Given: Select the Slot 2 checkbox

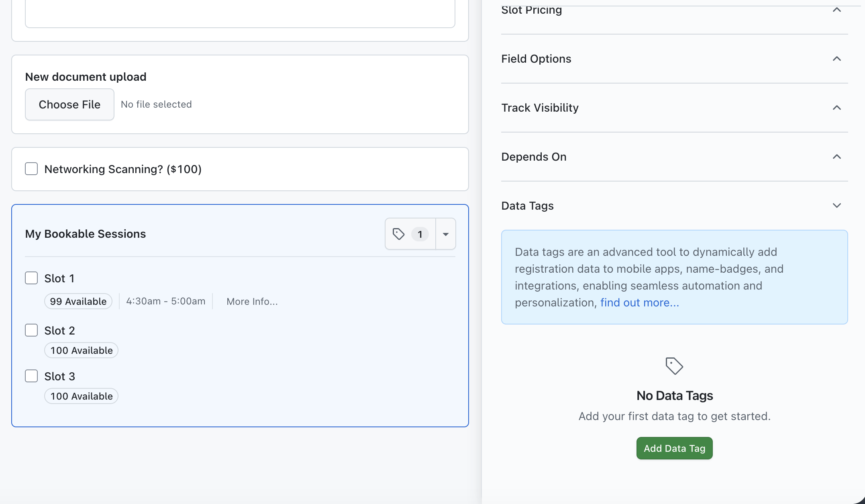Looking at the screenshot, I should [x=31, y=330].
